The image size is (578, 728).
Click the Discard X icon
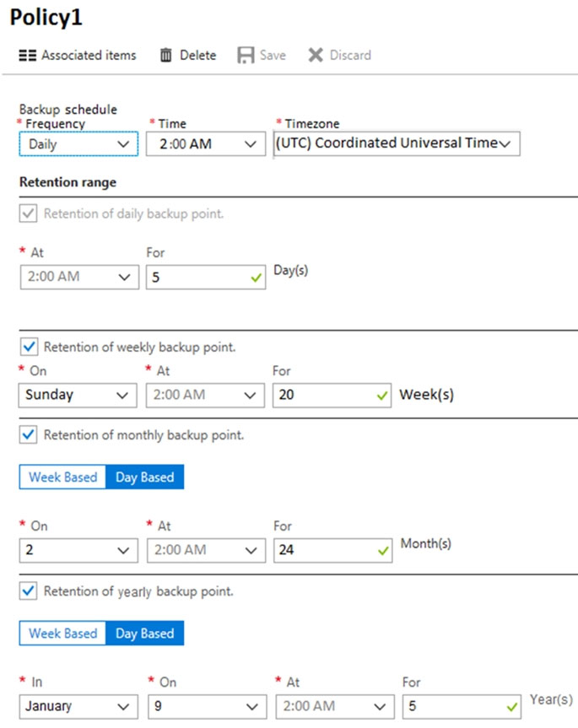316,56
